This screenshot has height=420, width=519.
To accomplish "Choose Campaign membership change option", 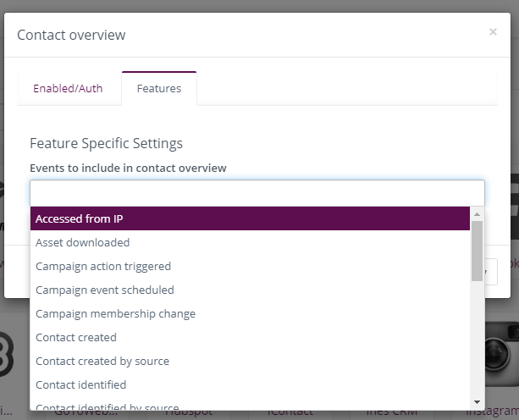I will 250,314.
